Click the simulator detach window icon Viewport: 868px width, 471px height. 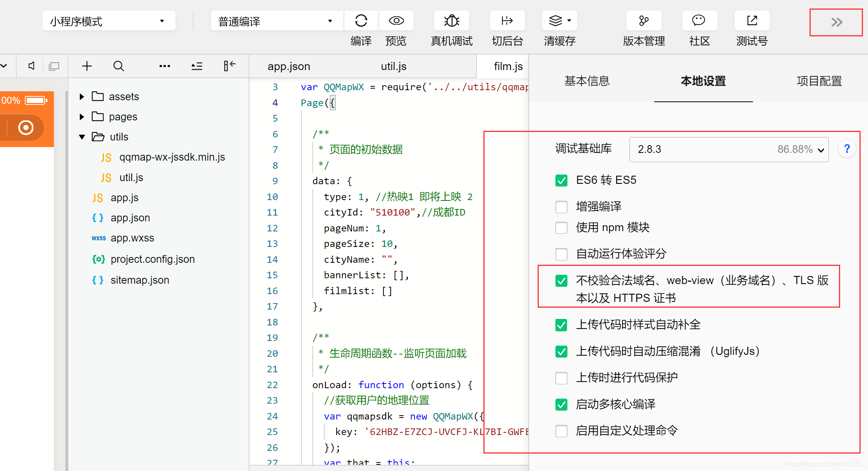54,66
